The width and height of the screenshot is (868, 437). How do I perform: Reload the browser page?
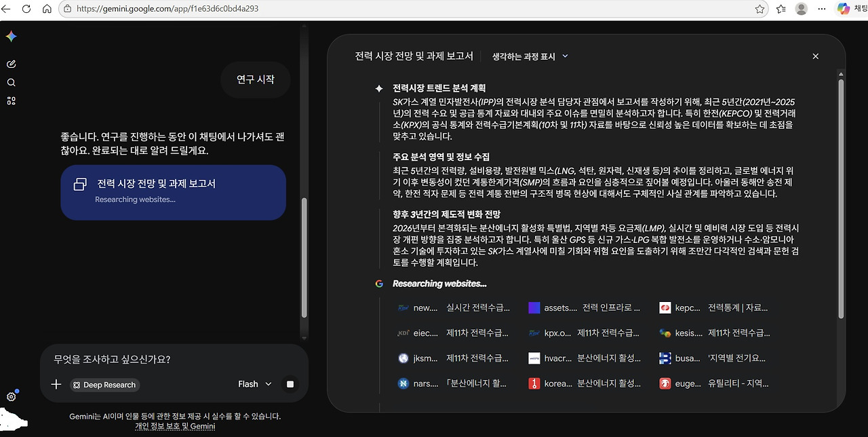(x=26, y=9)
